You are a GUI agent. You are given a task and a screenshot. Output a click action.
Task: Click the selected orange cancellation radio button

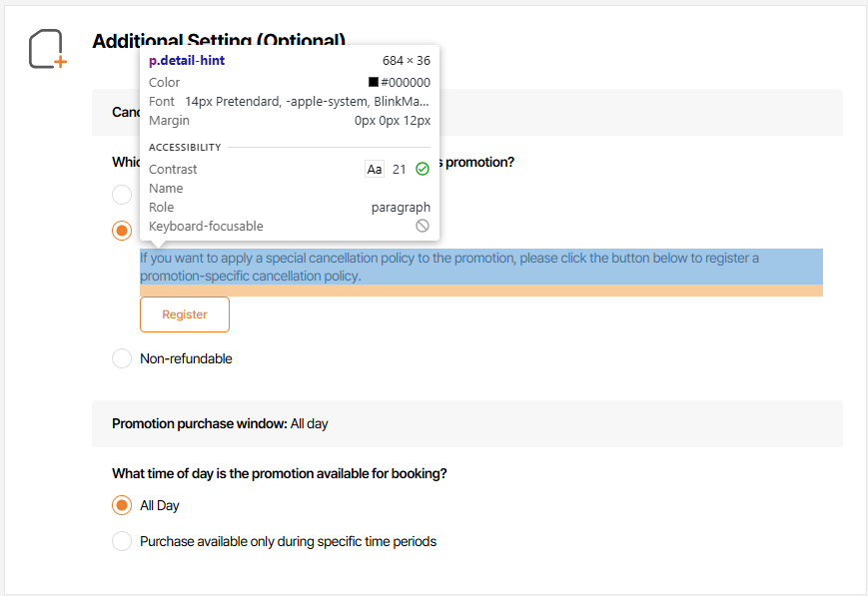(122, 231)
